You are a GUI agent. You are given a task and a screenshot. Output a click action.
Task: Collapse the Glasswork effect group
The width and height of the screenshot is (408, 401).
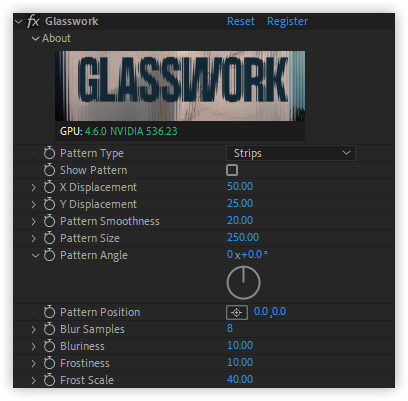pos(19,22)
